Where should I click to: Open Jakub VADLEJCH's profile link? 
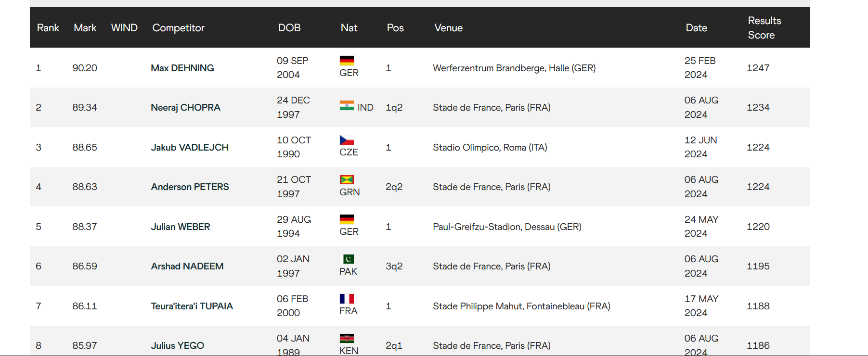point(189,147)
